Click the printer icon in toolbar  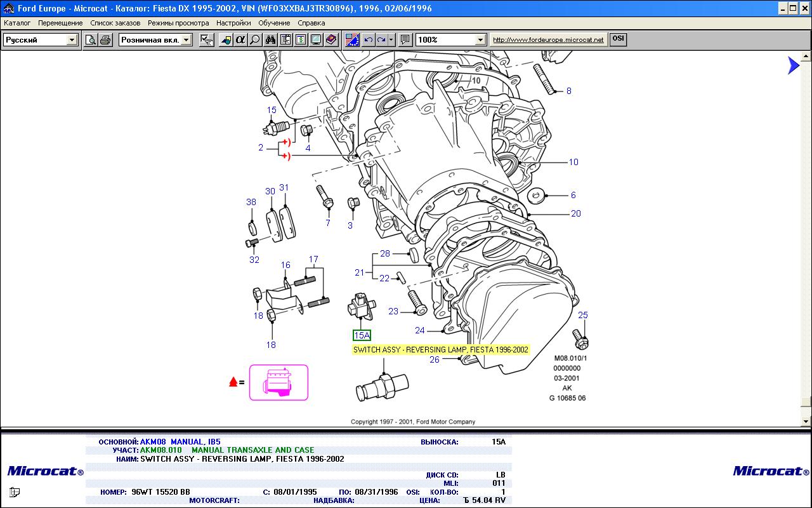[x=105, y=40]
